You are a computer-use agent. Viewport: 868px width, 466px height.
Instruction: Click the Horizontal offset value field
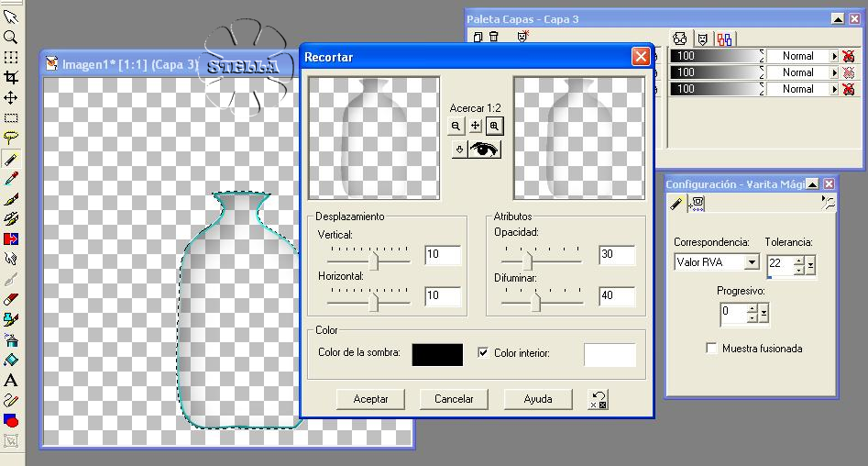443,296
